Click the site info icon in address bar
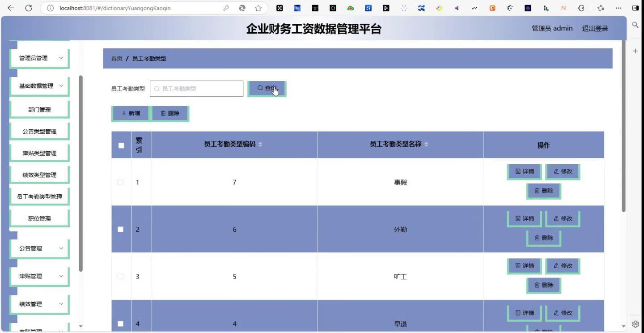 tap(51, 8)
